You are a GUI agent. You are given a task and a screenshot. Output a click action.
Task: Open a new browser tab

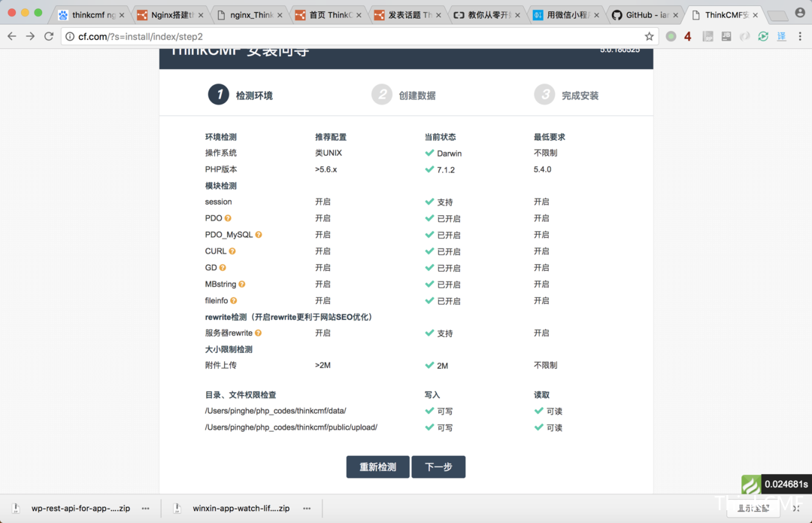777,16
